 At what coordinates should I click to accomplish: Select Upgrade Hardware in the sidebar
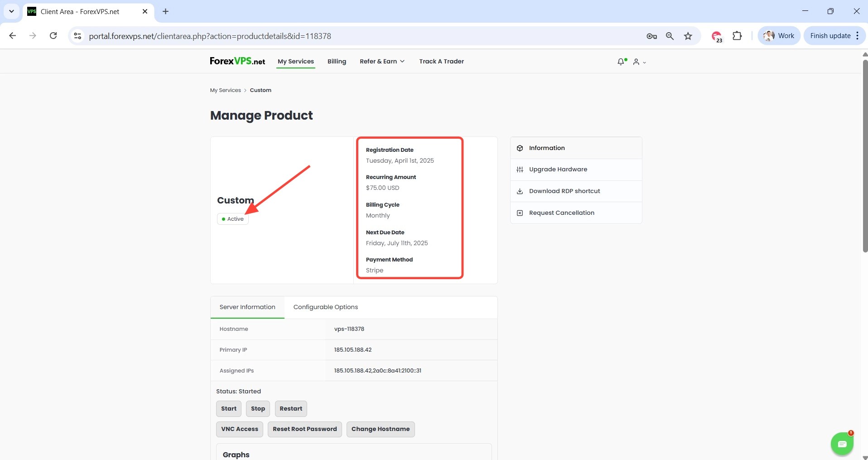(x=576, y=169)
